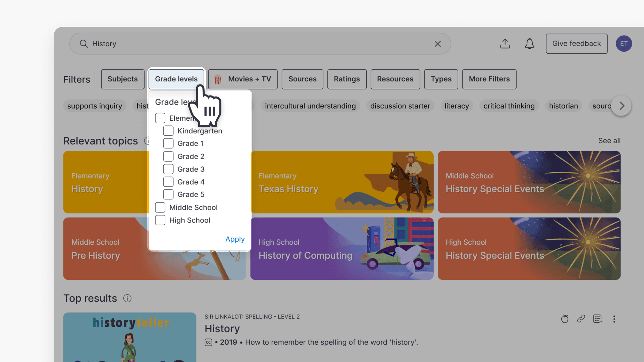Open the More Filters menu
The height and width of the screenshot is (362, 644).
[x=489, y=79]
